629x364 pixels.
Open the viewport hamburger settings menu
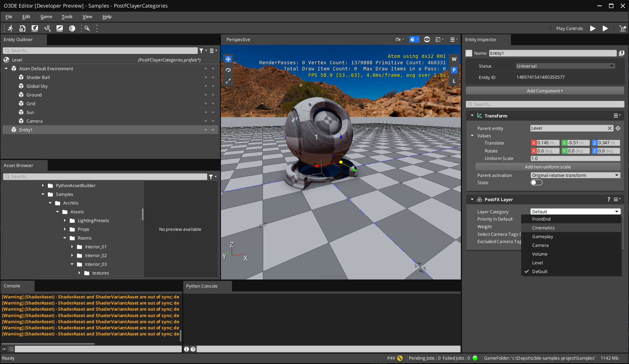click(x=453, y=39)
